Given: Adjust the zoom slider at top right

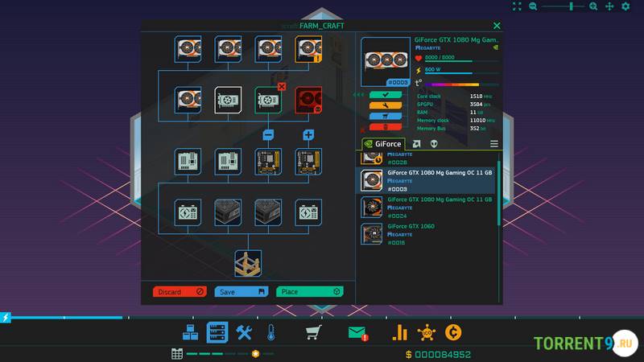Looking at the screenshot, I should click(572, 6).
